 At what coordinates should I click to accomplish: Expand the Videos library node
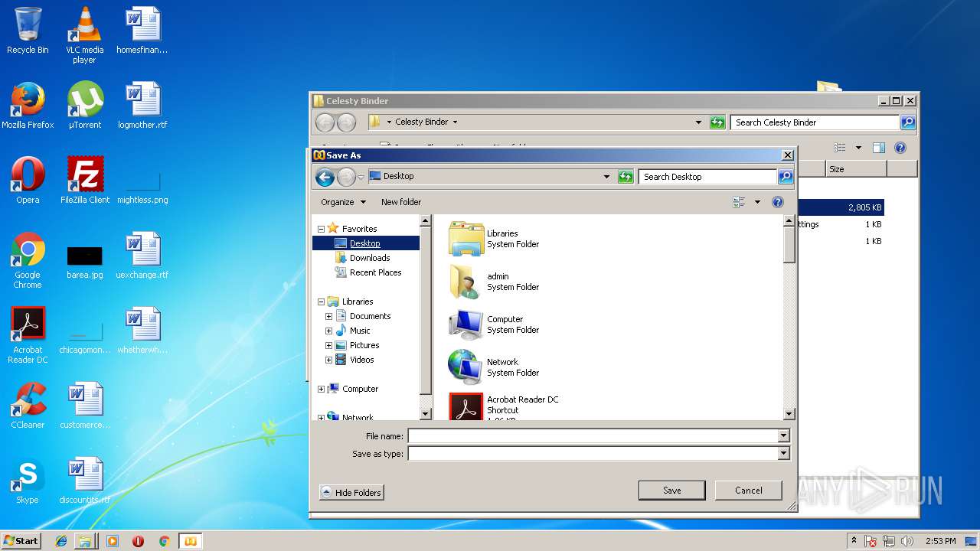(x=328, y=360)
